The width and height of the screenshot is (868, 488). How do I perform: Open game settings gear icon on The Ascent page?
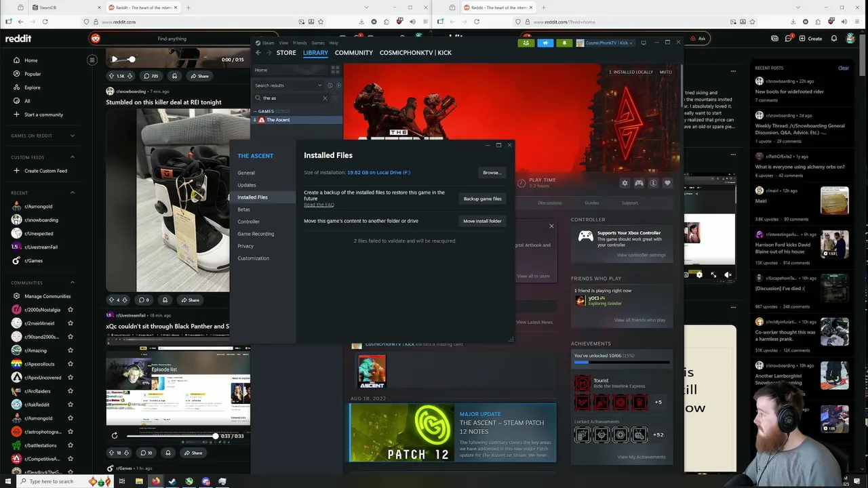(x=625, y=183)
